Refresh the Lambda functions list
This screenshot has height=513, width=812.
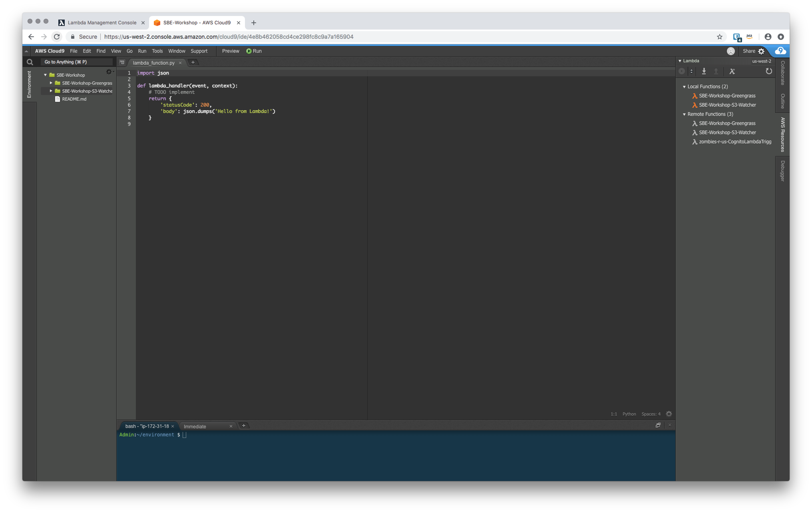768,71
